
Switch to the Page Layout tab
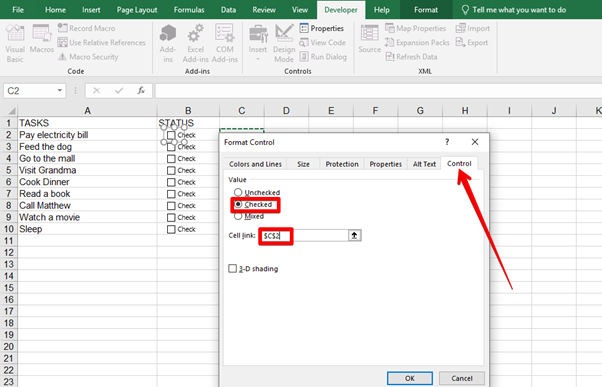(x=137, y=10)
